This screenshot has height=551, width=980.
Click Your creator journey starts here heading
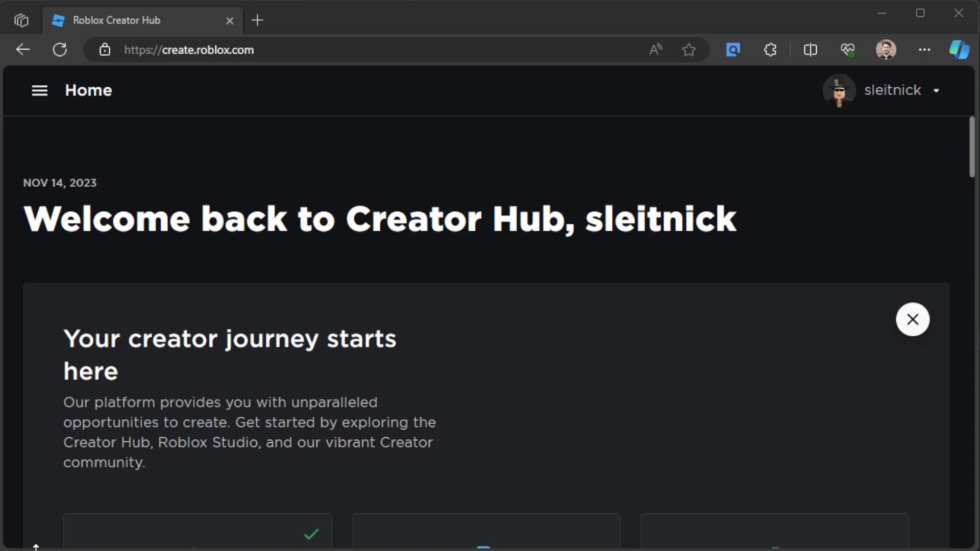point(230,354)
